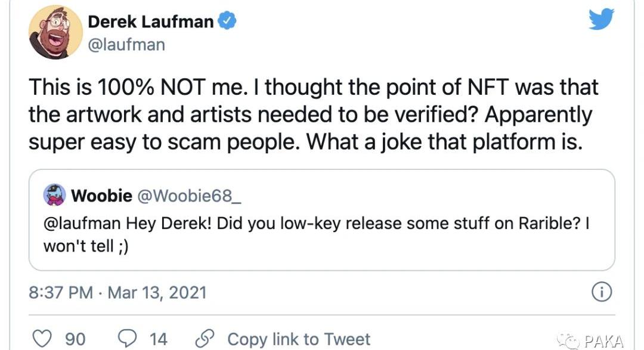This screenshot has width=644, height=350.
Task: Click the Woobie display name
Action: click(101, 196)
